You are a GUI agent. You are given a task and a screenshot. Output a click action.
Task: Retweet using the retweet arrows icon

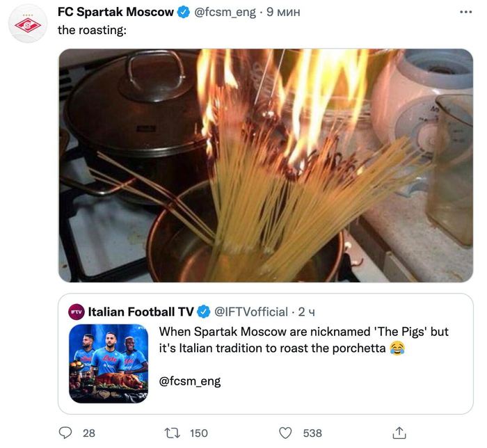tap(171, 433)
